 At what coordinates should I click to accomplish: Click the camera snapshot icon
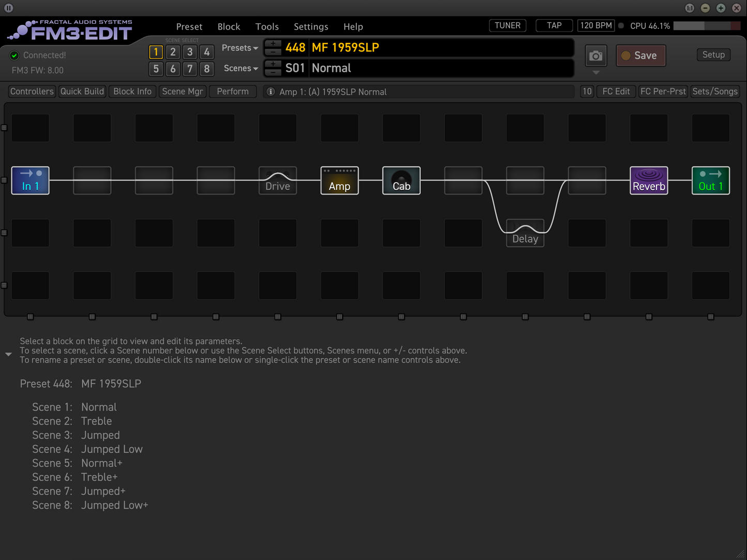point(596,56)
